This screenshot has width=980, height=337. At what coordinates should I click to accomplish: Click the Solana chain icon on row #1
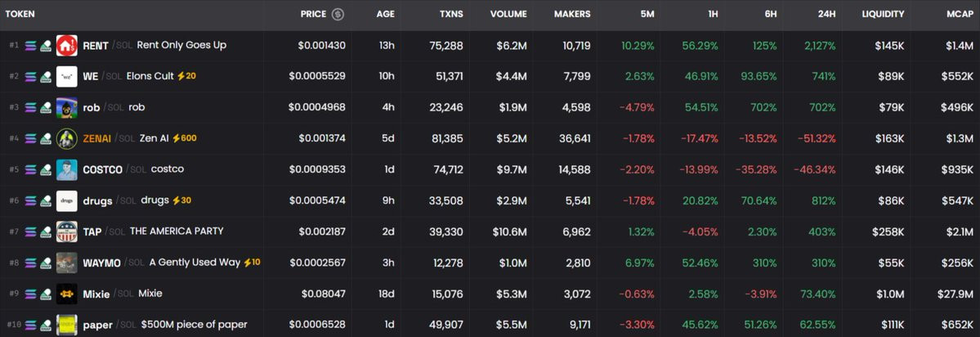coord(30,46)
